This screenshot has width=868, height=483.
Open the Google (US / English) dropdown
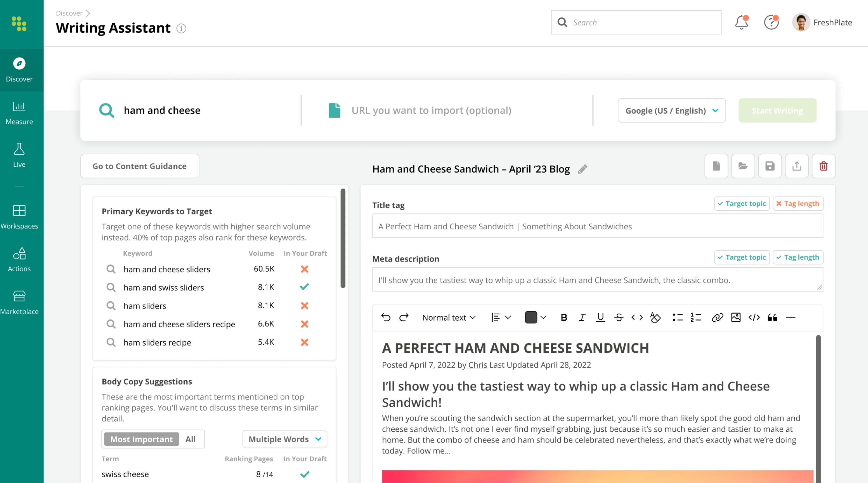coord(671,111)
